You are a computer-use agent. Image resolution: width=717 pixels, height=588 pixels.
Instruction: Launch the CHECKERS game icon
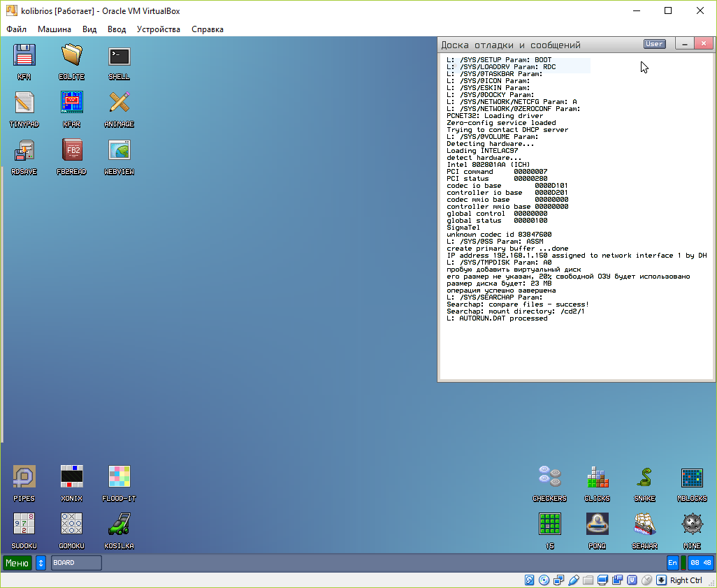click(x=549, y=478)
